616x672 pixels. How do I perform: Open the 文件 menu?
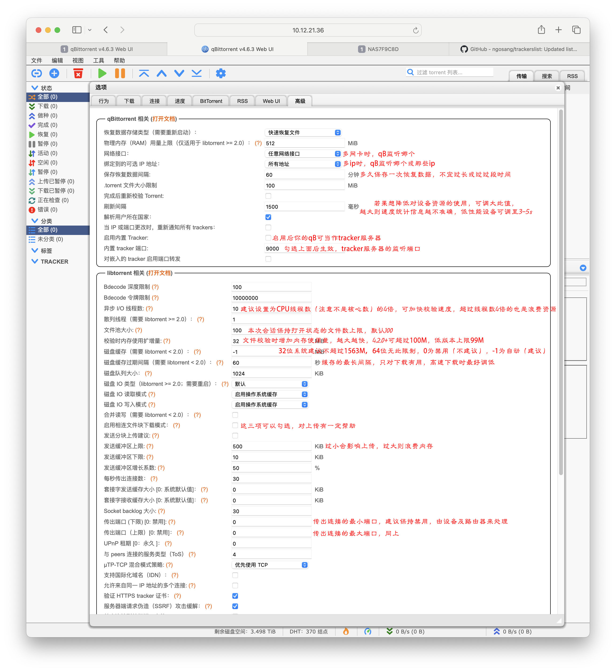37,60
